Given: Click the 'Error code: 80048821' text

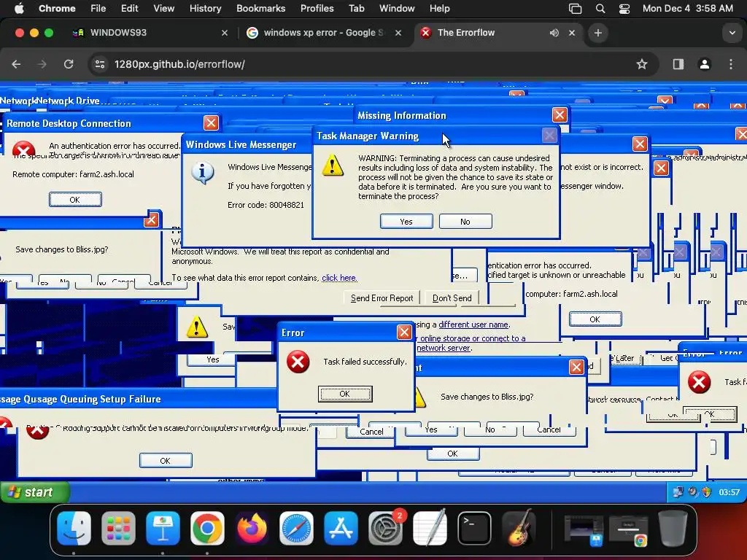Looking at the screenshot, I should tap(266, 205).
